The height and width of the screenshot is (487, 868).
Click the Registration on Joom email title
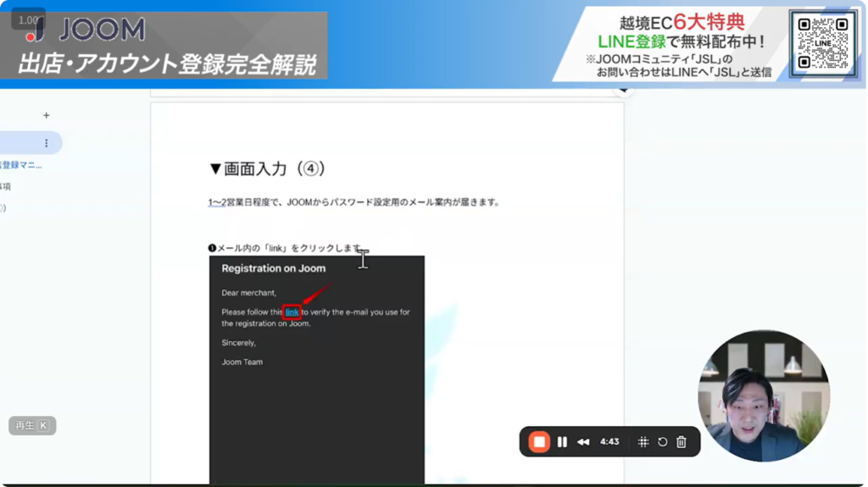pyautogui.click(x=273, y=268)
